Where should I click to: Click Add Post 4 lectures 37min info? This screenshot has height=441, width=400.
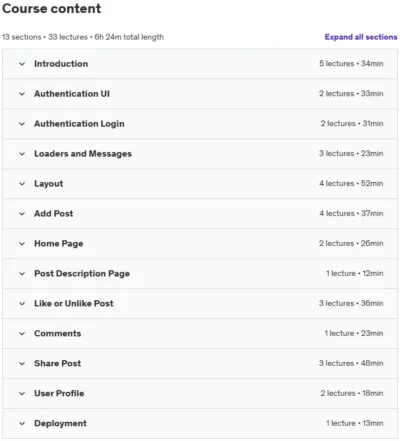[351, 213]
